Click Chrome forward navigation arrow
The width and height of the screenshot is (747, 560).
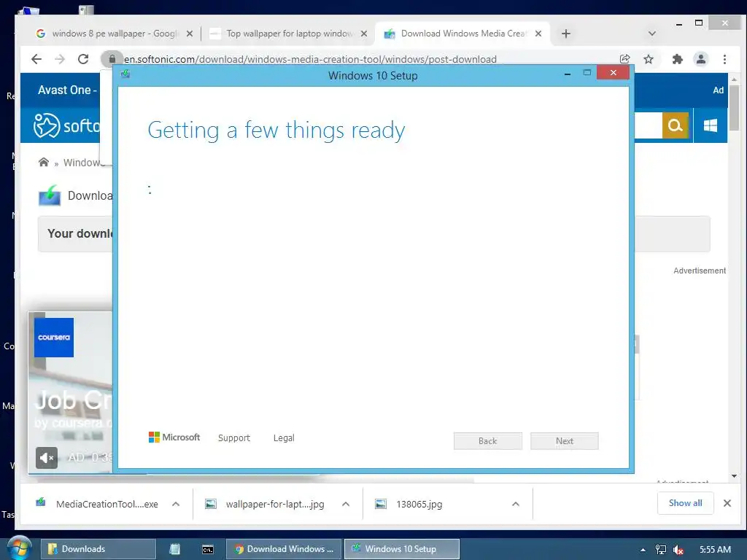click(60, 59)
